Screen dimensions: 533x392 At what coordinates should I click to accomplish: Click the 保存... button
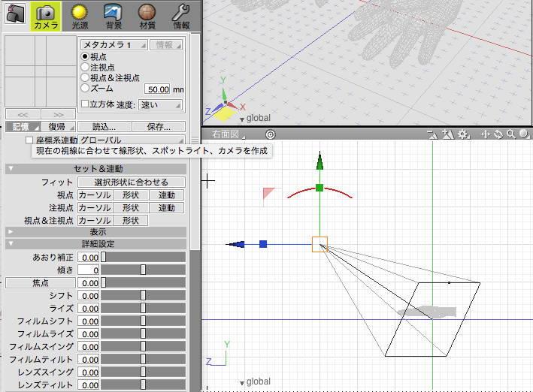[159, 127]
